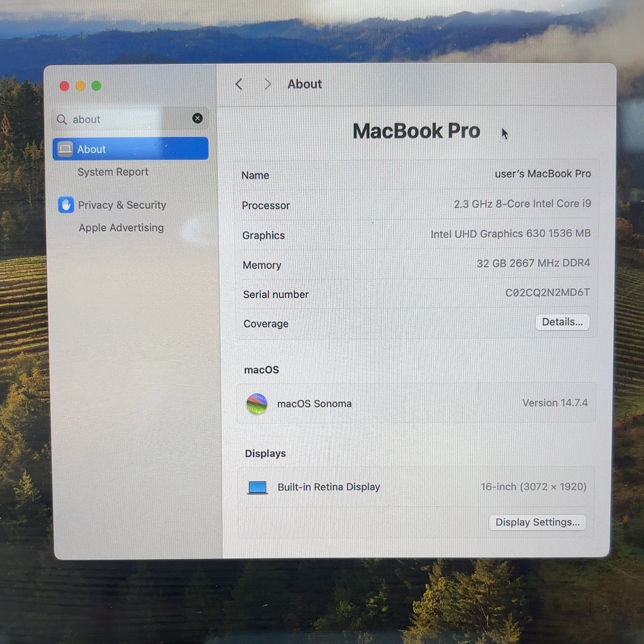Click the 16-inch (3072 × 1920) resolution text

533,487
